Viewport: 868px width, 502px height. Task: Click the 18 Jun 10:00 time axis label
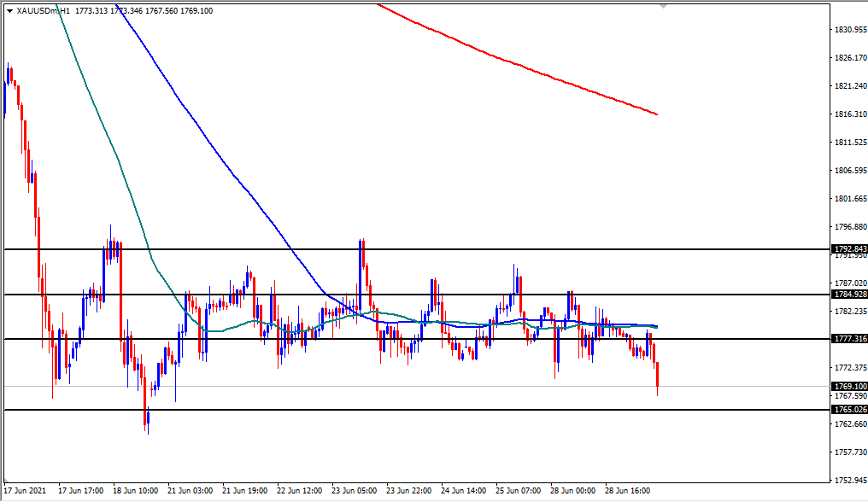coord(136,491)
